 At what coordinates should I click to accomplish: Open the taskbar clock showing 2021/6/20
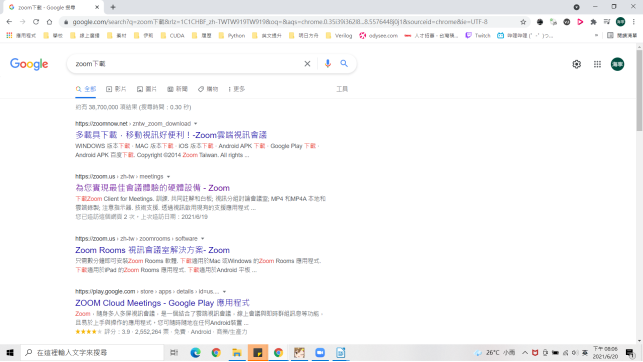[605, 353]
